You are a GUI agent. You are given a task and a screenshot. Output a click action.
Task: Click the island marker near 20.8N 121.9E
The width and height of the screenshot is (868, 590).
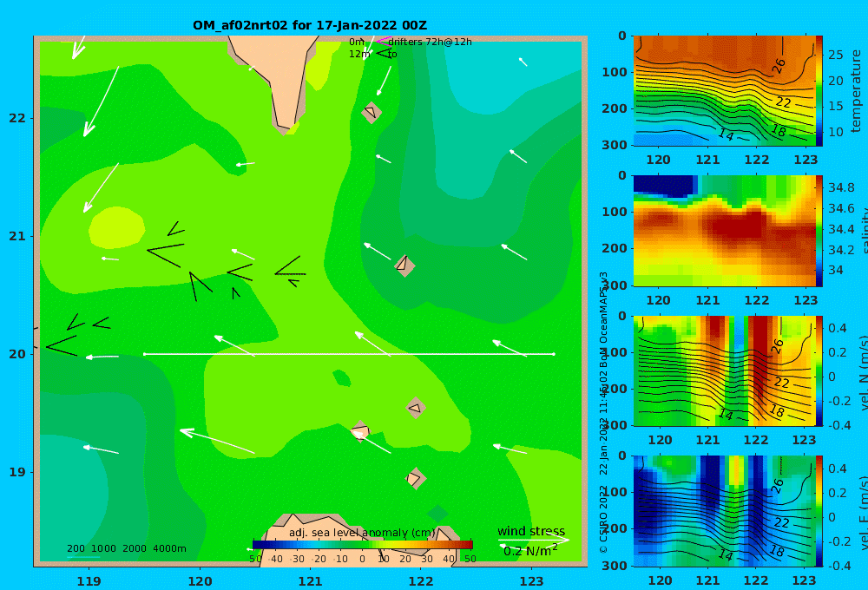click(x=404, y=265)
